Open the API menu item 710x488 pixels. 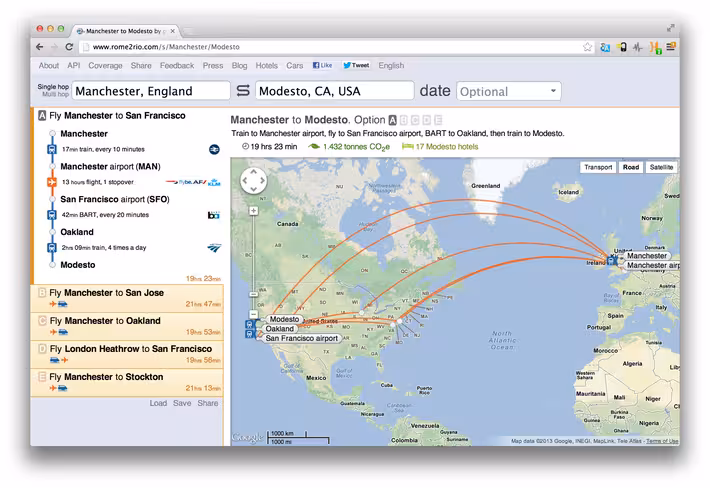[x=74, y=65]
